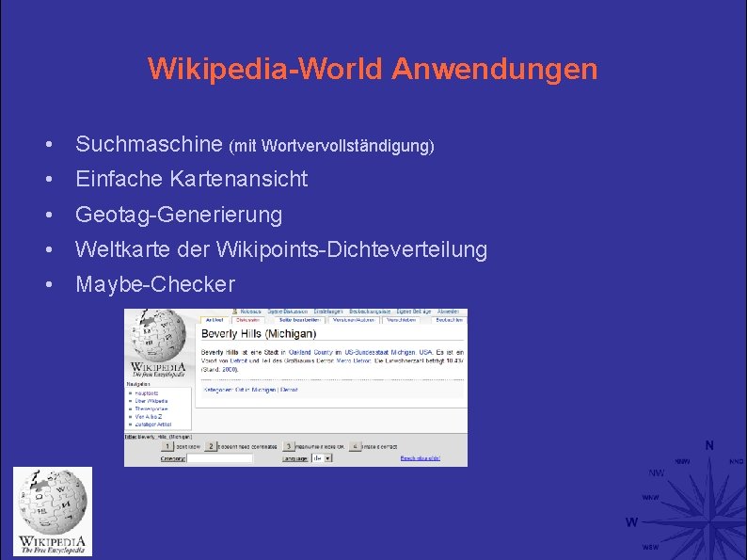Screen dimensions: 747x560
Task: Click the 'Geotag-Generierung' bullet text
Action: 179,215
